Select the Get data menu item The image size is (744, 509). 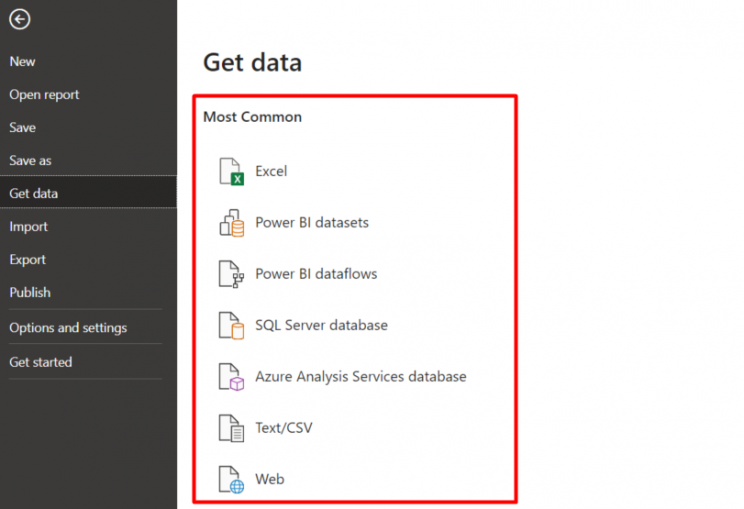[x=33, y=194]
